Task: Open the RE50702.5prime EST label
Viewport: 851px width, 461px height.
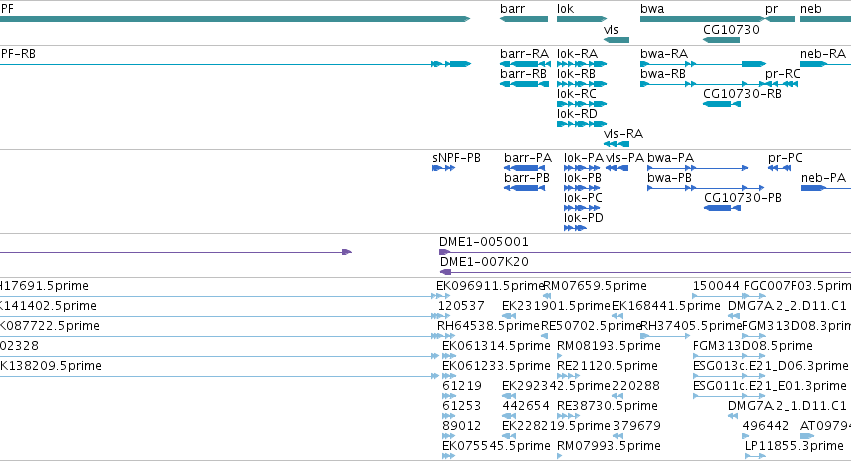Action: (592, 326)
